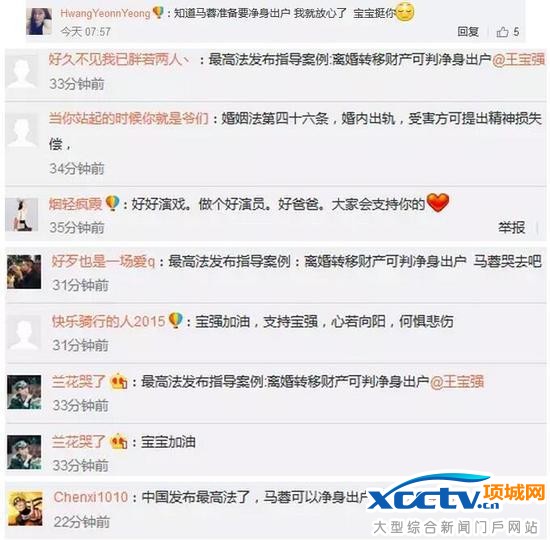Screen dimensions: 550x540
Task: Open profile of 好久不见我已胖若两人
Action: [118, 59]
